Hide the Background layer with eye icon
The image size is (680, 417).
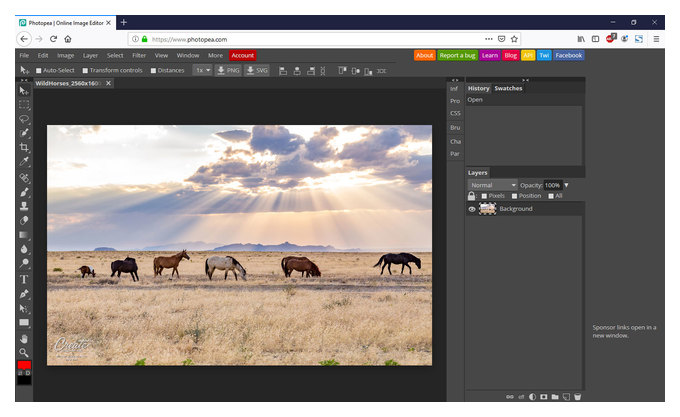[x=472, y=209]
